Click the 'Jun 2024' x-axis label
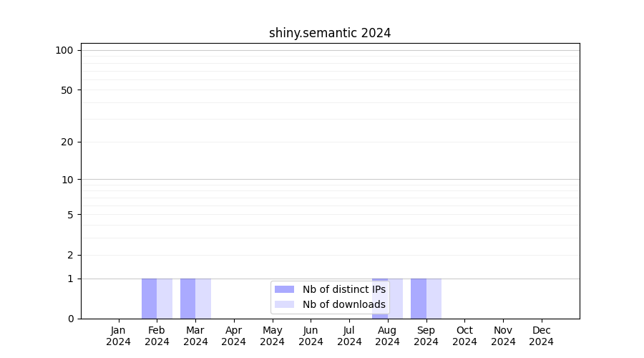 tap(311, 336)
